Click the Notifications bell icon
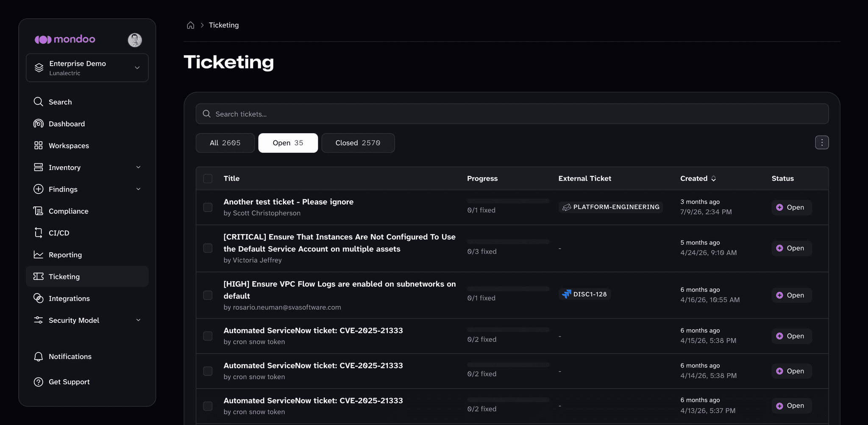This screenshot has width=868, height=425. tap(38, 357)
